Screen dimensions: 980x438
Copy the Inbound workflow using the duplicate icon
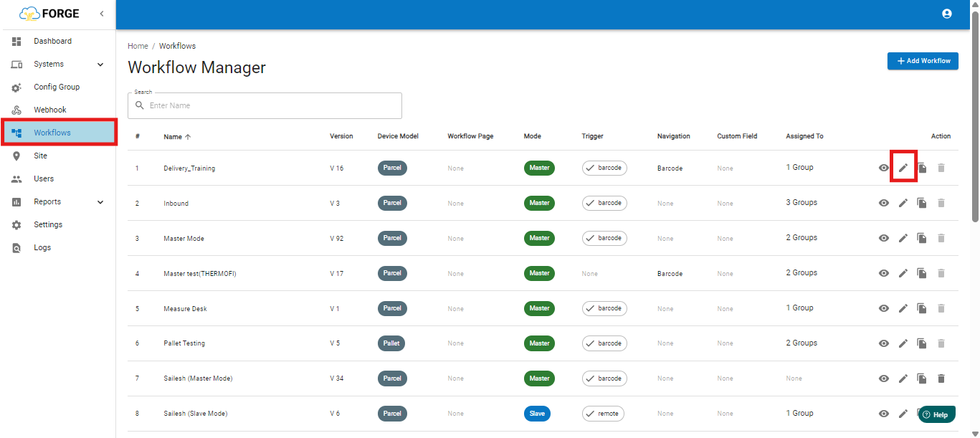(x=922, y=203)
